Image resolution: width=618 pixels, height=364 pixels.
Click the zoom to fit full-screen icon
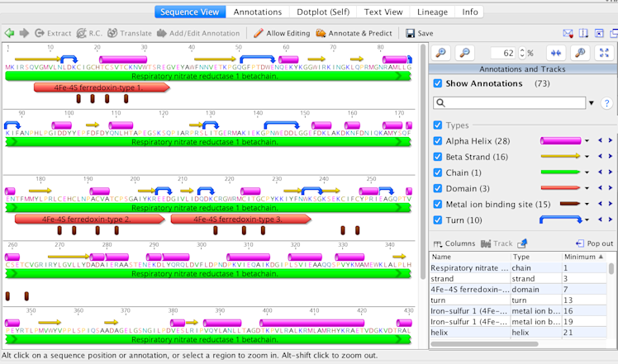click(x=604, y=53)
